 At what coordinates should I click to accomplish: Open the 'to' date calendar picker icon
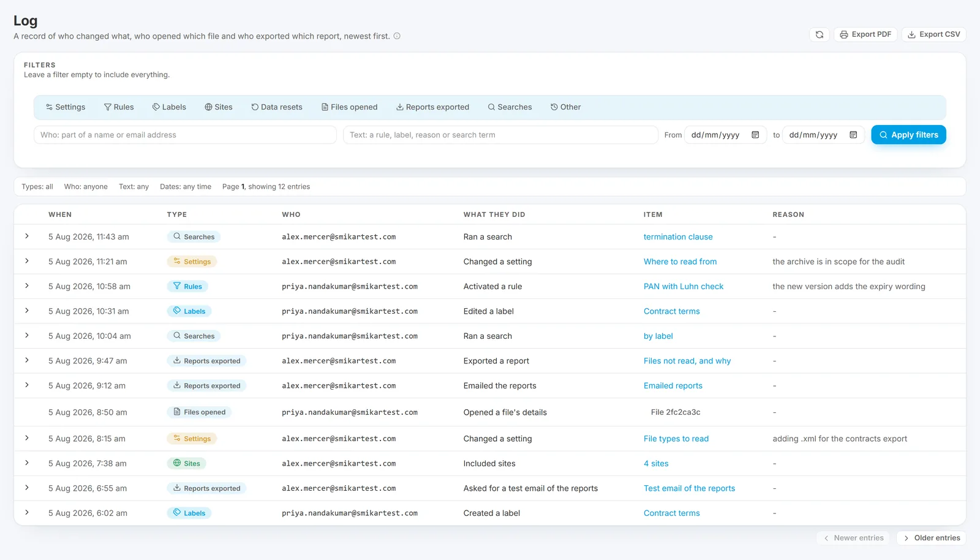[853, 135]
